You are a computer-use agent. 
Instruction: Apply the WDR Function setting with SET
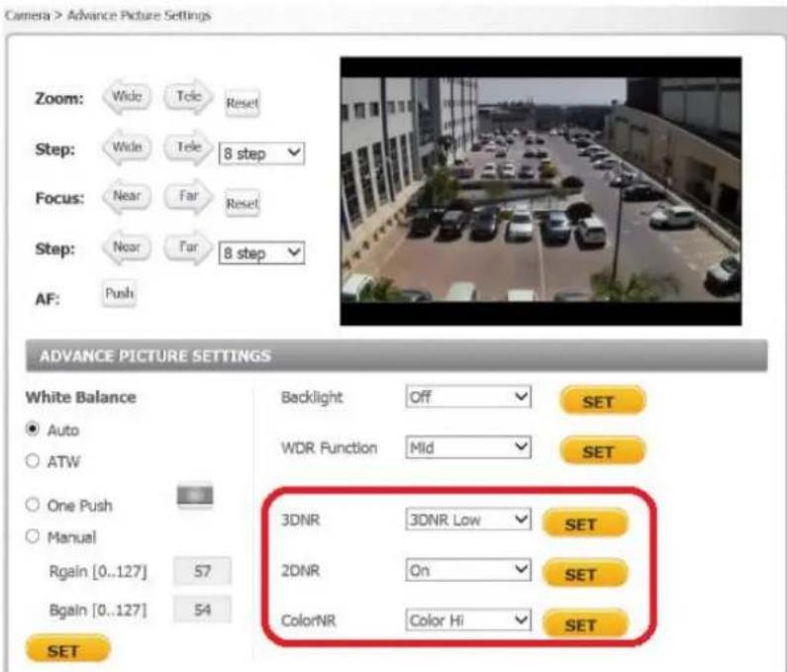tap(602, 451)
